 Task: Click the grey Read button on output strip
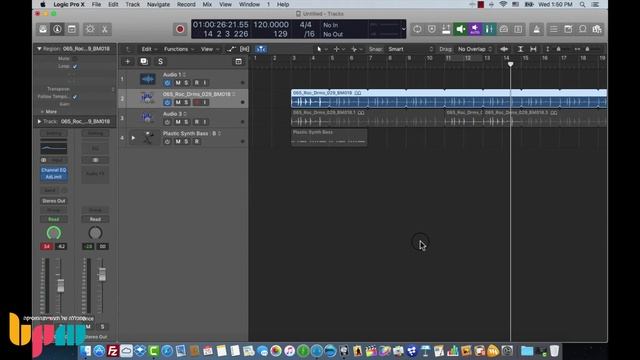click(x=95, y=219)
